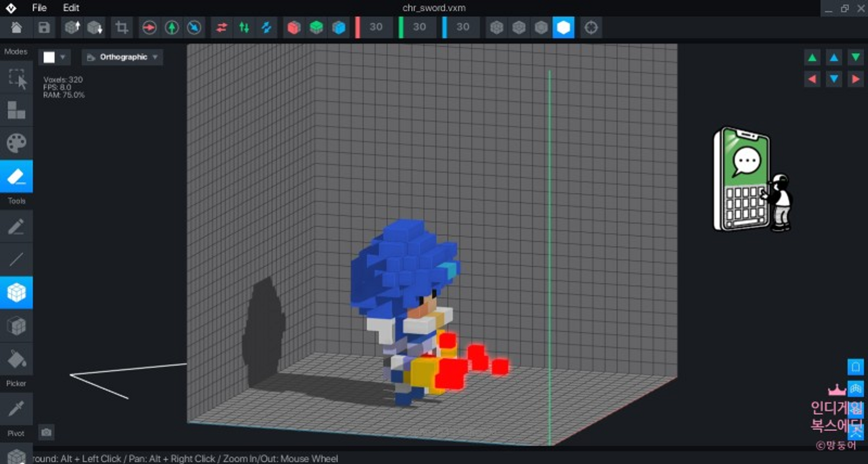Select the line tool
The height and width of the screenshot is (464, 868).
[x=16, y=259]
